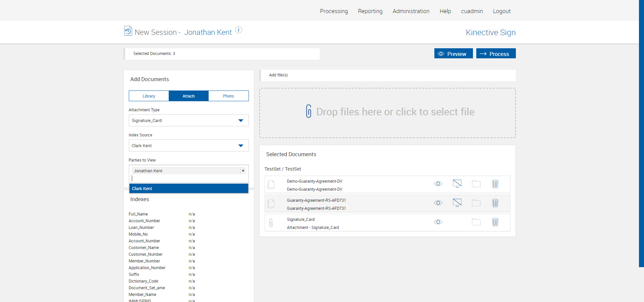The width and height of the screenshot is (644, 302).
Task: Open folder icon for Demo-Guaranty-Agreement-DV row
Action: pos(476,184)
